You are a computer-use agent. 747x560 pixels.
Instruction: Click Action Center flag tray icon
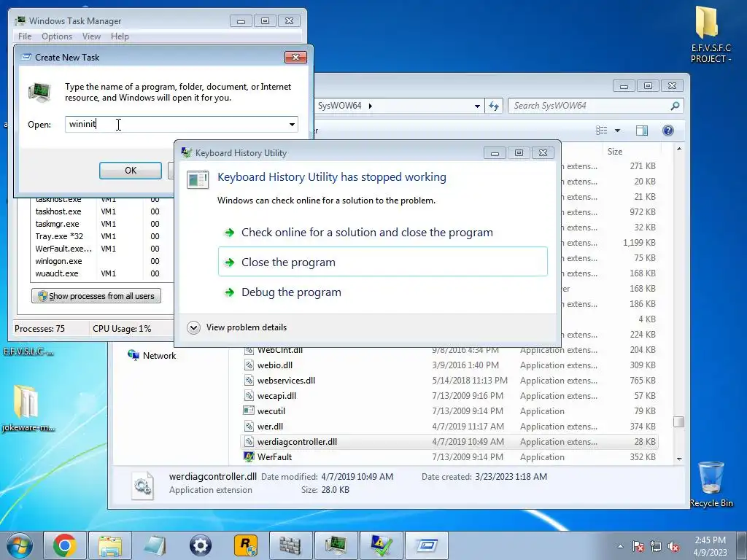(x=638, y=546)
